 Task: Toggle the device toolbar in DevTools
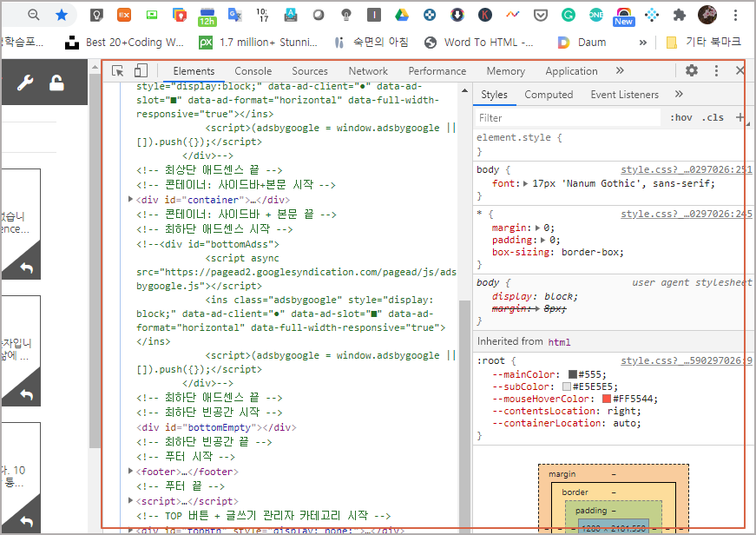pos(141,70)
